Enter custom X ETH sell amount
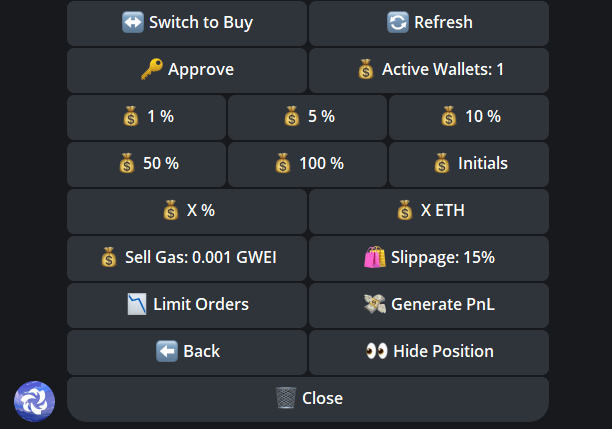This screenshot has width=612, height=429. 428,211
